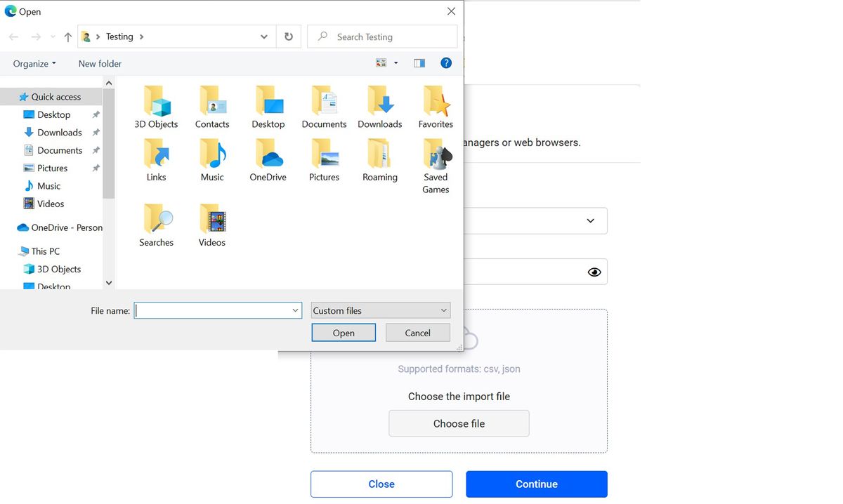Toggle password visibility eye icon

(x=594, y=272)
